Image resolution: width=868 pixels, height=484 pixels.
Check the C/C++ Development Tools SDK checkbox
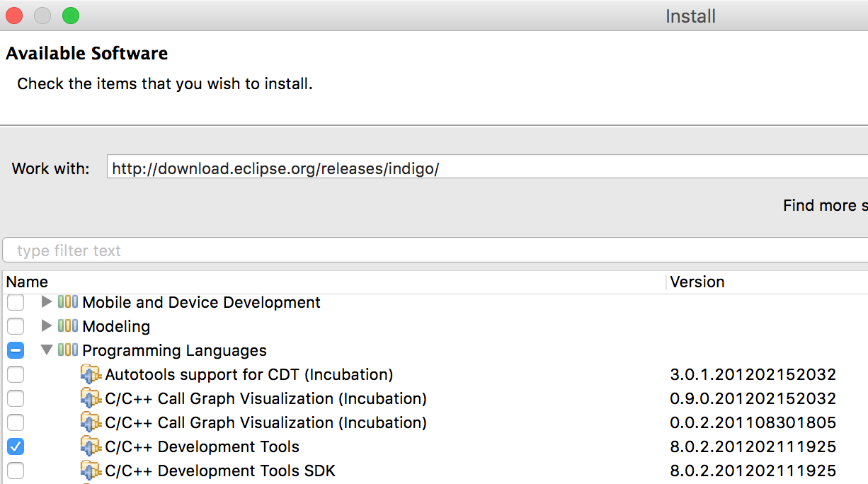pyautogui.click(x=16, y=471)
